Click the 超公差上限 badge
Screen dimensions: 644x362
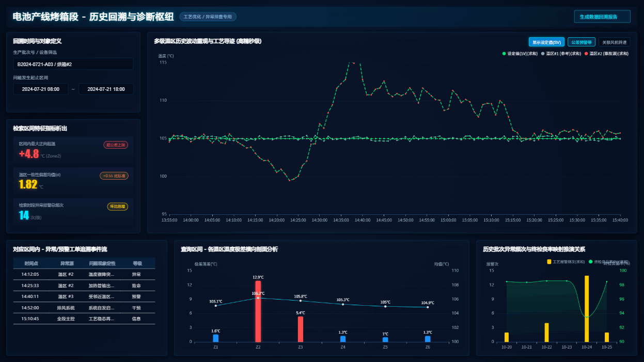[116, 145]
